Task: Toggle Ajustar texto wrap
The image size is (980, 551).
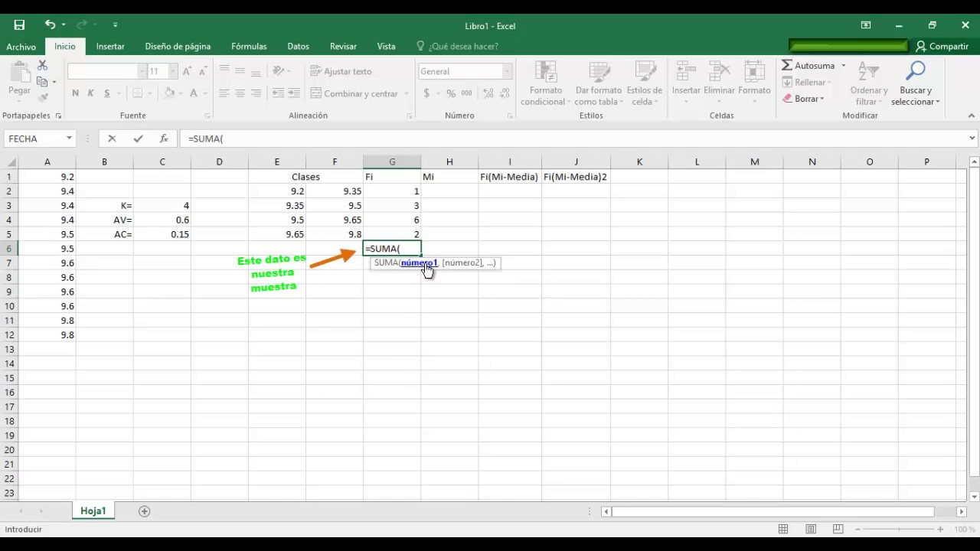Action: pos(341,71)
